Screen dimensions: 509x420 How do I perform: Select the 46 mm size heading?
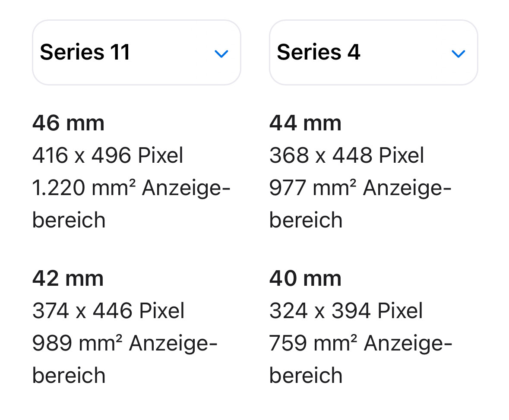click(x=69, y=123)
